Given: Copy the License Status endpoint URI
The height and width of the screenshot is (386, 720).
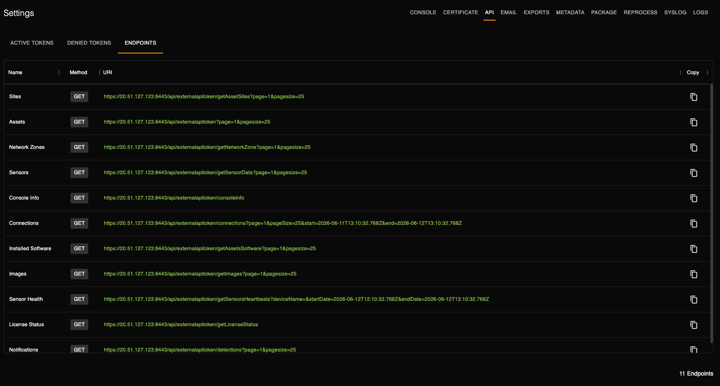Looking at the screenshot, I should pyautogui.click(x=693, y=324).
